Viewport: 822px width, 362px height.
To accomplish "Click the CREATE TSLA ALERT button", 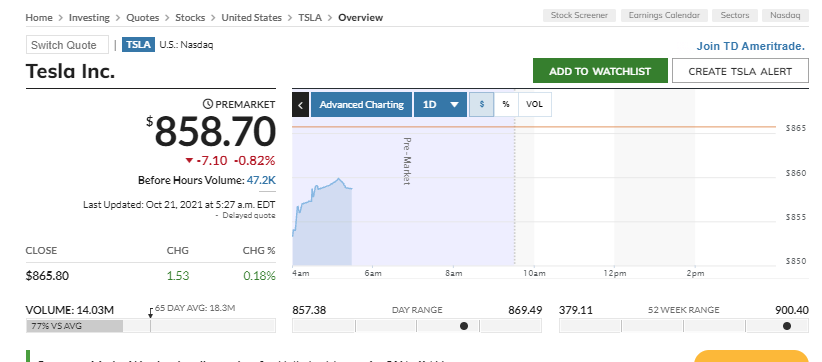I will 740,71.
